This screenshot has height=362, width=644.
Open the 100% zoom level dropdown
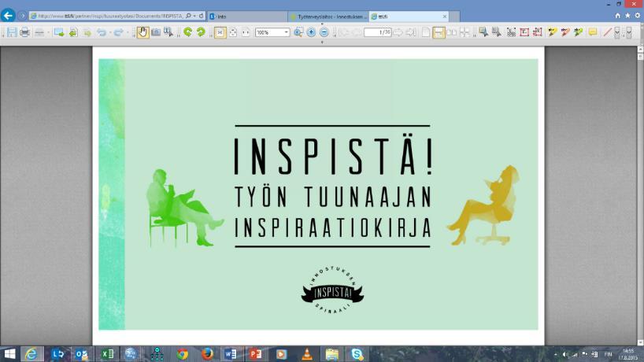287,32
